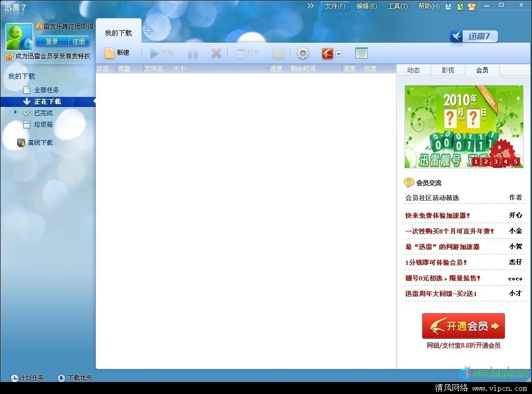Click the 新建 new task button
This screenshot has width=532, height=394.
coord(117,53)
